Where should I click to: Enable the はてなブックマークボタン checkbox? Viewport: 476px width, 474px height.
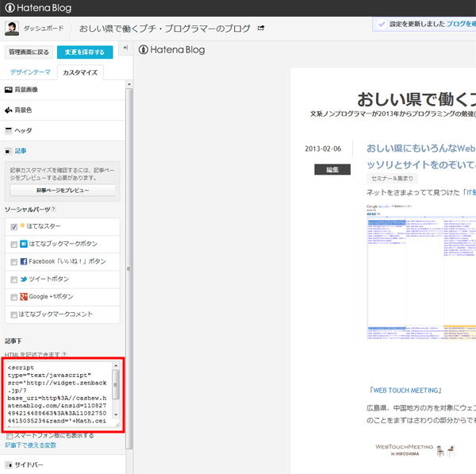13,245
